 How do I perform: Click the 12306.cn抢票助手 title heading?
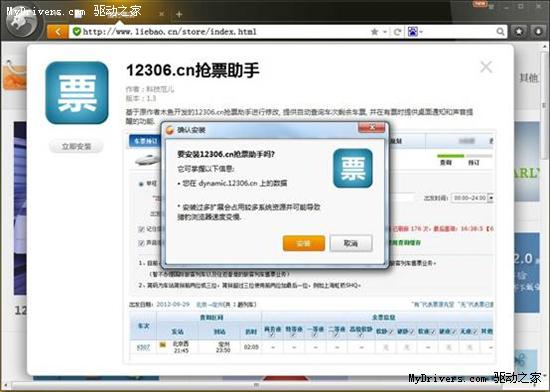(x=193, y=70)
